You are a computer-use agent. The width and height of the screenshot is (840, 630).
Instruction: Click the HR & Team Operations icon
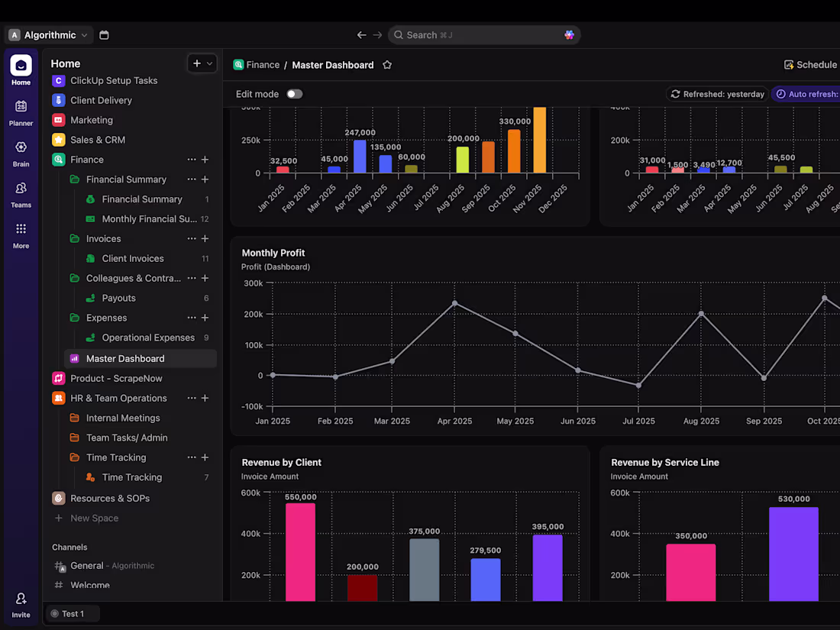click(x=58, y=398)
